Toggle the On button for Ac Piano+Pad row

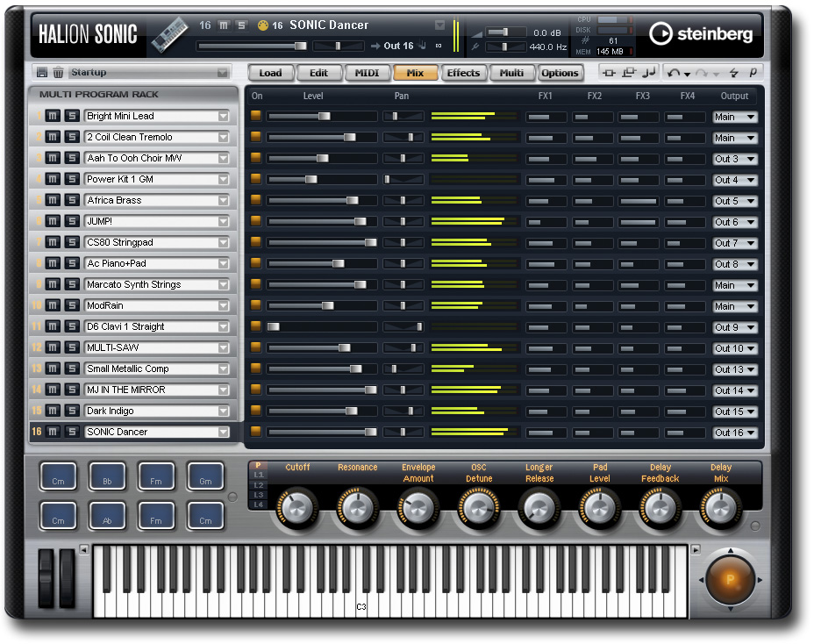[256, 263]
